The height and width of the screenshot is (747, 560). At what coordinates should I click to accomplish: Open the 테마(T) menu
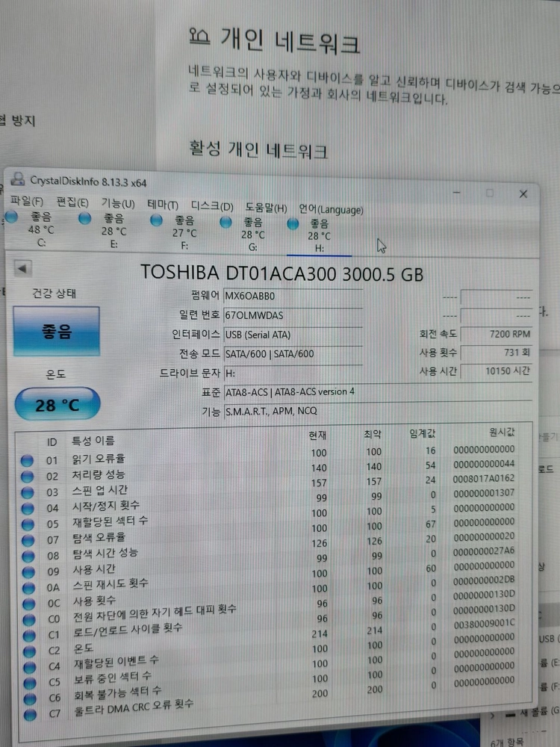[163, 205]
